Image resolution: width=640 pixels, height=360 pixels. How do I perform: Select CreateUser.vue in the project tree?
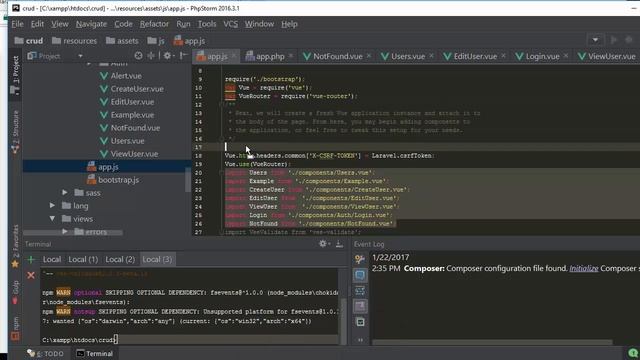131,89
